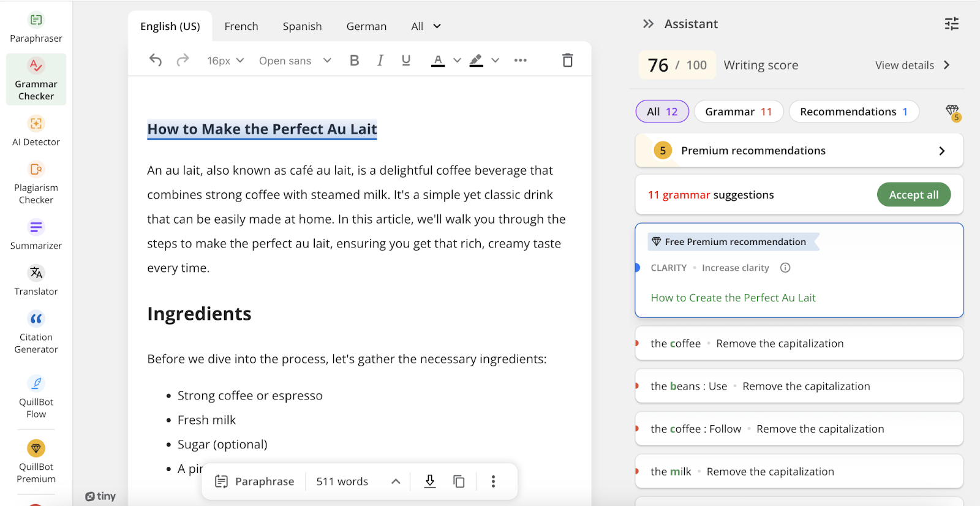Open the Plagiarism Checker tool

coord(36,183)
